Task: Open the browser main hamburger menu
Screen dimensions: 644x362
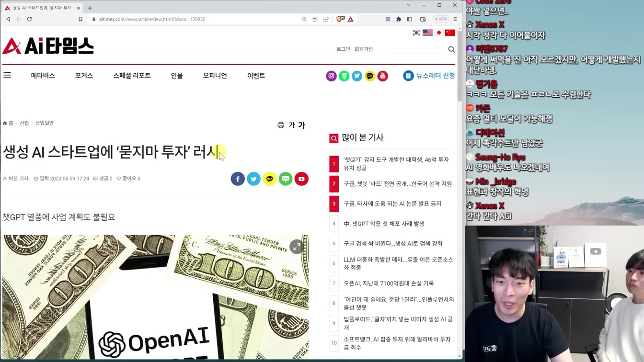Action: (x=455, y=19)
